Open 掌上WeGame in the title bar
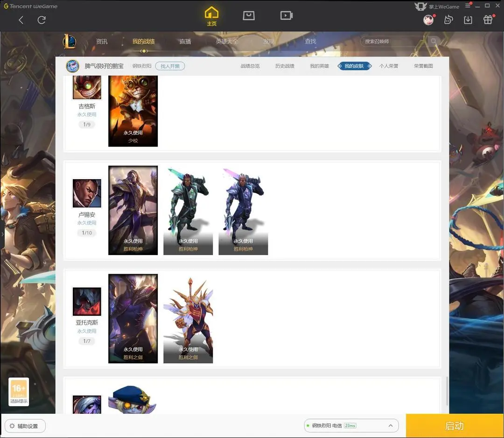This screenshot has height=438, width=504. [437, 7]
